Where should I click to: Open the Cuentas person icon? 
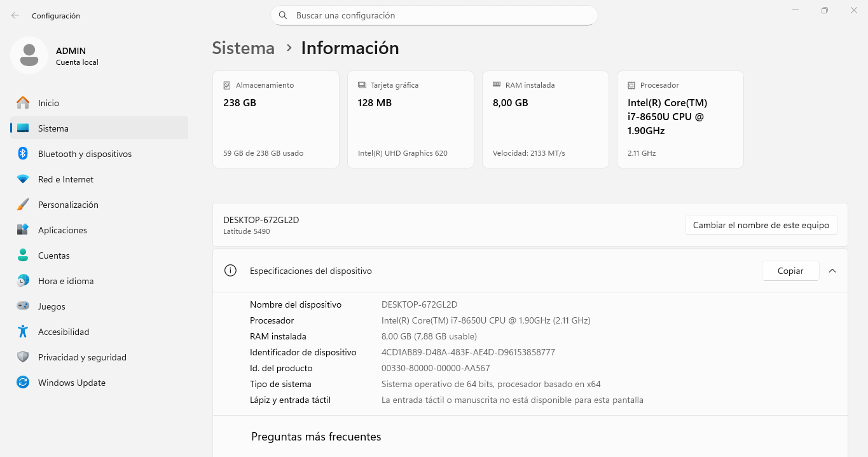(23, 256)
